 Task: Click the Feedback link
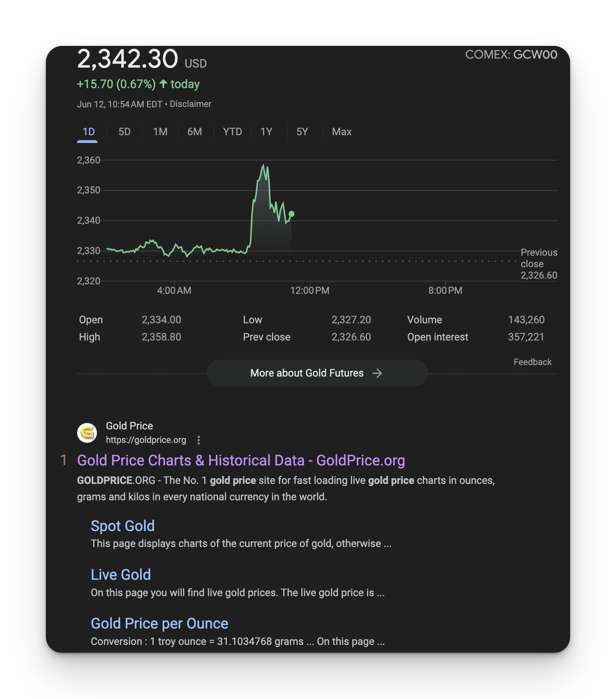[532, 362]
